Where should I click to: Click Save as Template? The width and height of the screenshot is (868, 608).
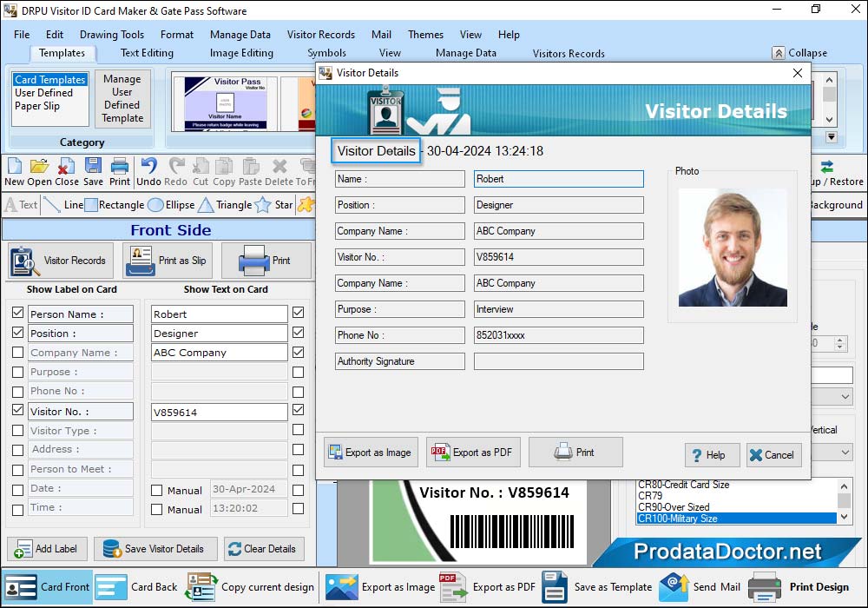(x=597, y=587)
